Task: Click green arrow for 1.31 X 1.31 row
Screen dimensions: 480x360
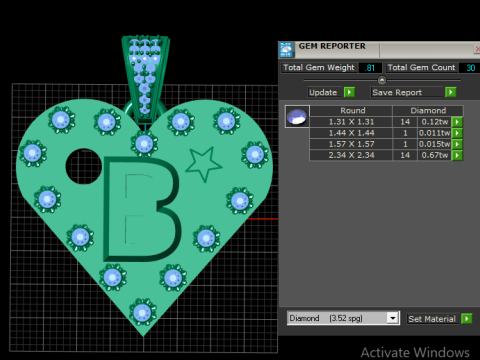Action: coord(457,122)
